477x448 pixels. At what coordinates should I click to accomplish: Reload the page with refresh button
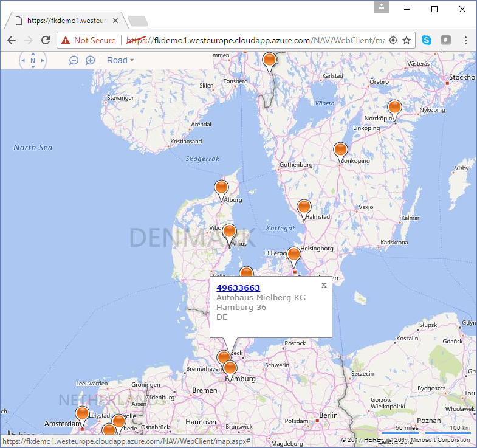pos(45,40)
